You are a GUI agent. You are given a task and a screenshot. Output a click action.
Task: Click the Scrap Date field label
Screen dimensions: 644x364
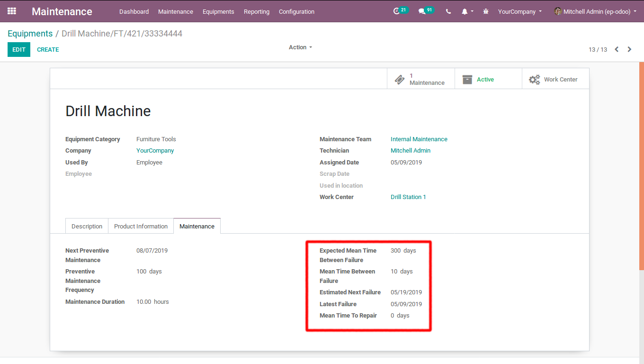334,174
